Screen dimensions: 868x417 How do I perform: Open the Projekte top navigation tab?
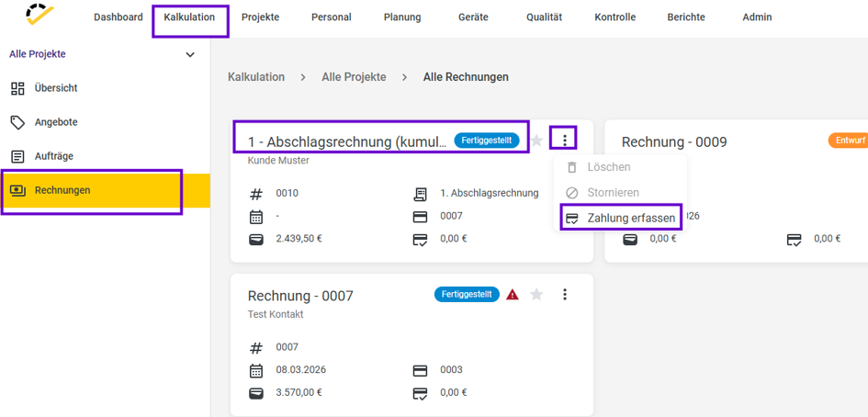click(260, 17)
